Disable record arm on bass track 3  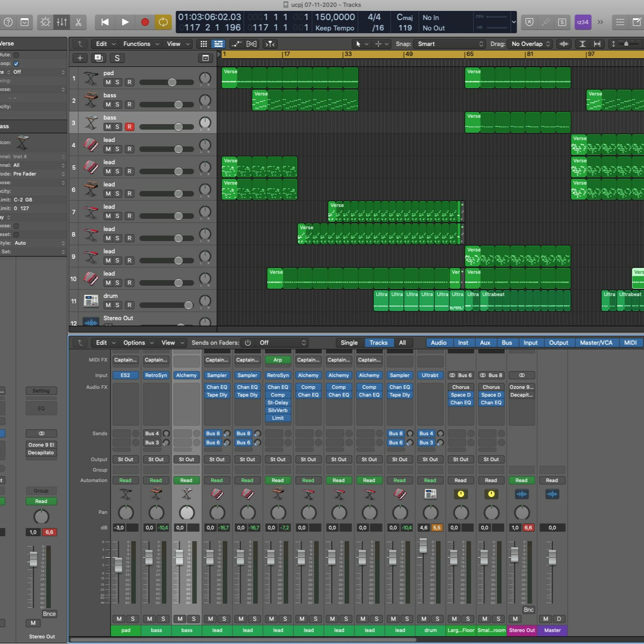[129, 127]
